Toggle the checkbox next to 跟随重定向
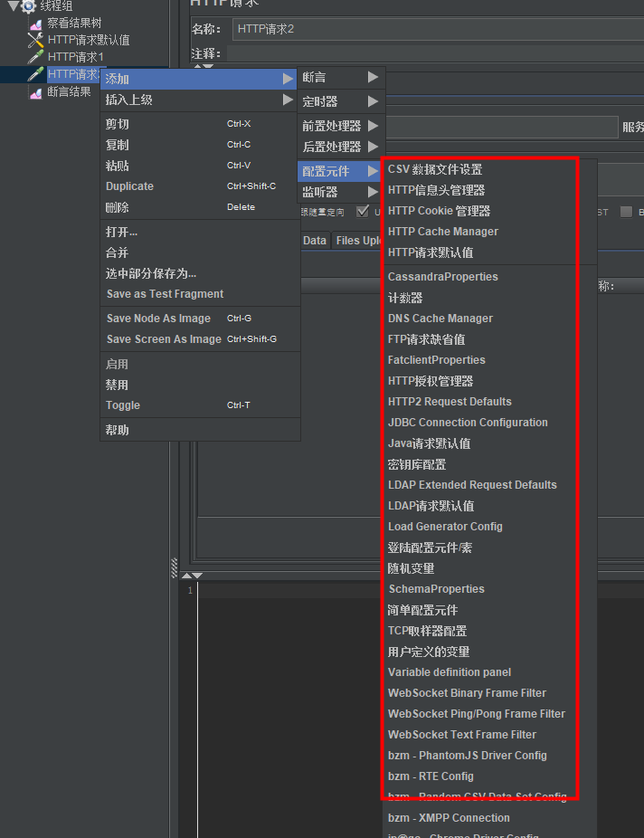Screen dimensions: 644x838 coord(363,212)
